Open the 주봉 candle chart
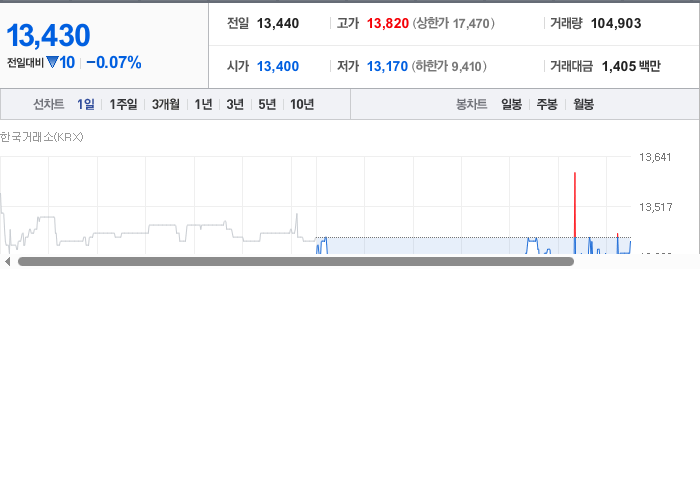Screen dimensions: 700x490 click(547, 104)
